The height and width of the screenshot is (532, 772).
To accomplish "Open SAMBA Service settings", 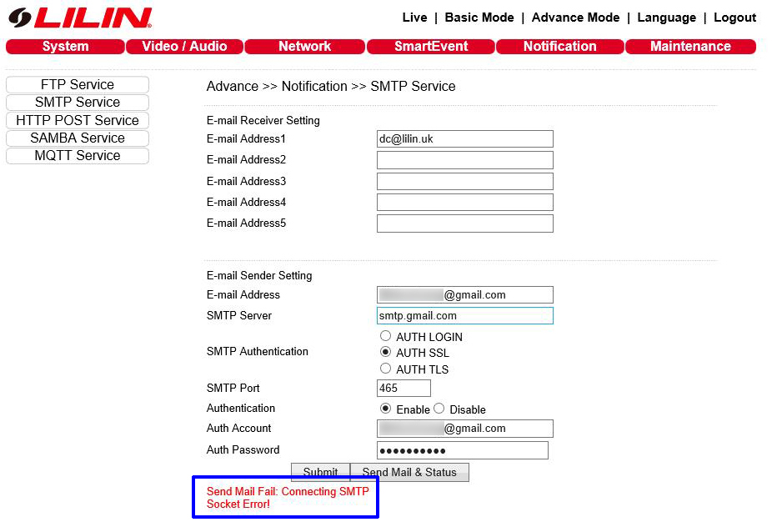I will (x=78, y=138).
